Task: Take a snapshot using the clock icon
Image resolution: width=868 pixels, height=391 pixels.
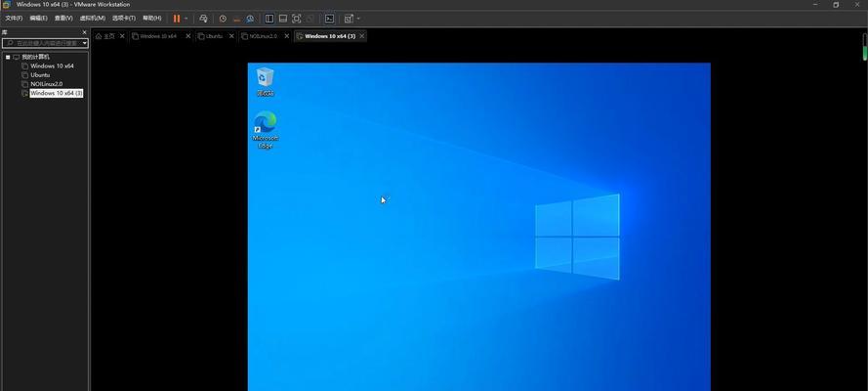Action: [x=223, y=19]
